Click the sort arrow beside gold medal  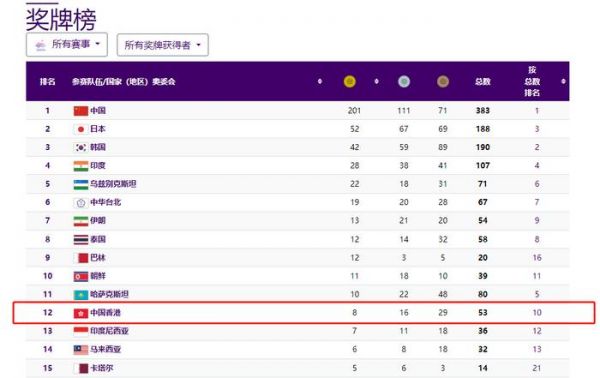(377, 81)
